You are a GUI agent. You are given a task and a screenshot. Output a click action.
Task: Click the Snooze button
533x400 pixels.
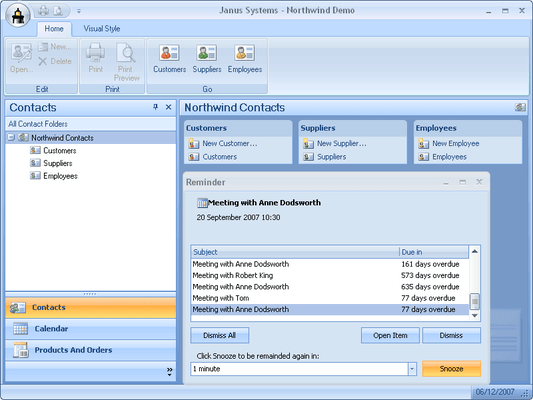point(451,369)
